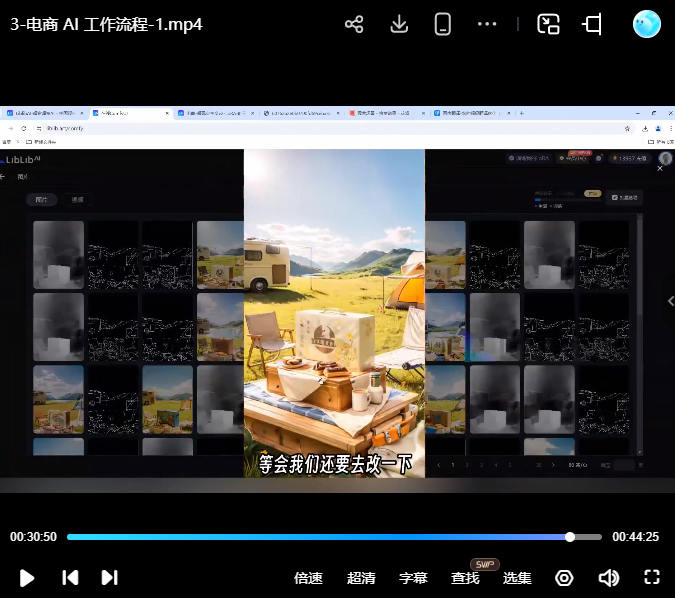
Task: Click the share icon in top bar
Action: [354, 24]
